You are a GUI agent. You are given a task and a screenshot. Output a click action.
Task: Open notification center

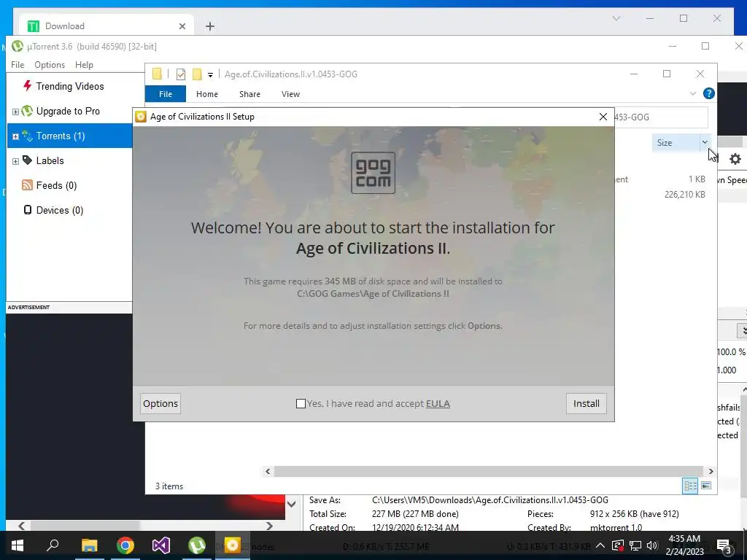pyautogui.click(x=724, y=545)
